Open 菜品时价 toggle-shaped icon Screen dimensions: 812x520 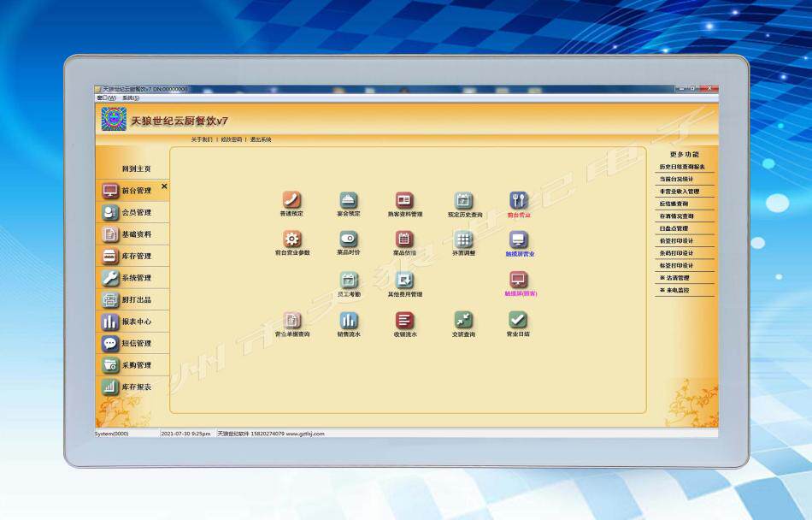[x=349, y=239]
